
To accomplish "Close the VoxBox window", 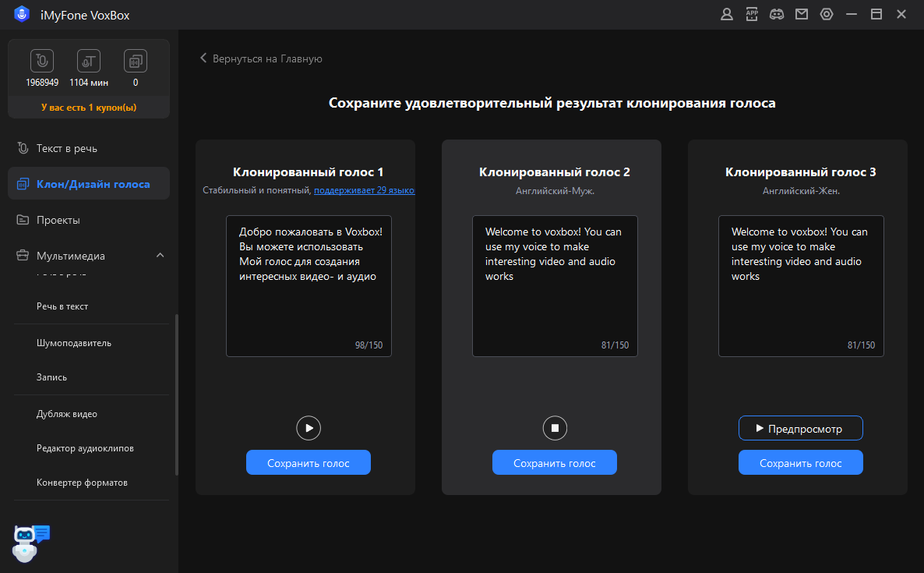I will click(901, 14).
